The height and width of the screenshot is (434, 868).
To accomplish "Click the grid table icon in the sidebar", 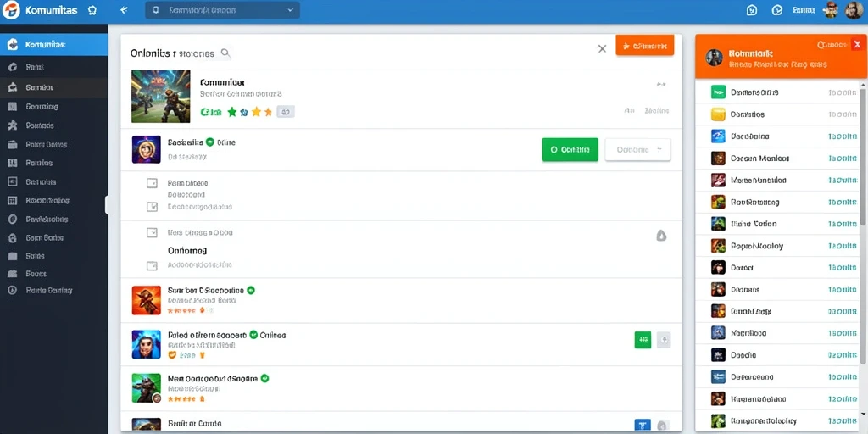I will tap(12, 200).
